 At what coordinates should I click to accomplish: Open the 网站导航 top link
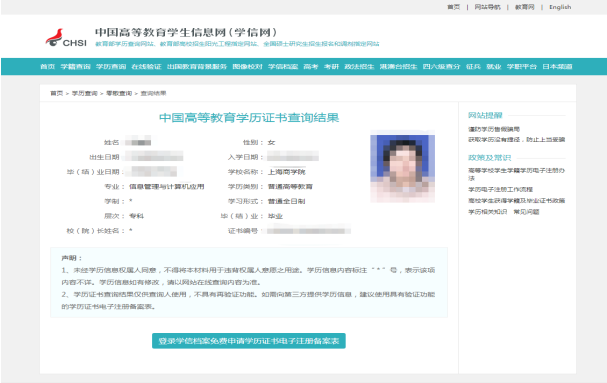point(487,7)
